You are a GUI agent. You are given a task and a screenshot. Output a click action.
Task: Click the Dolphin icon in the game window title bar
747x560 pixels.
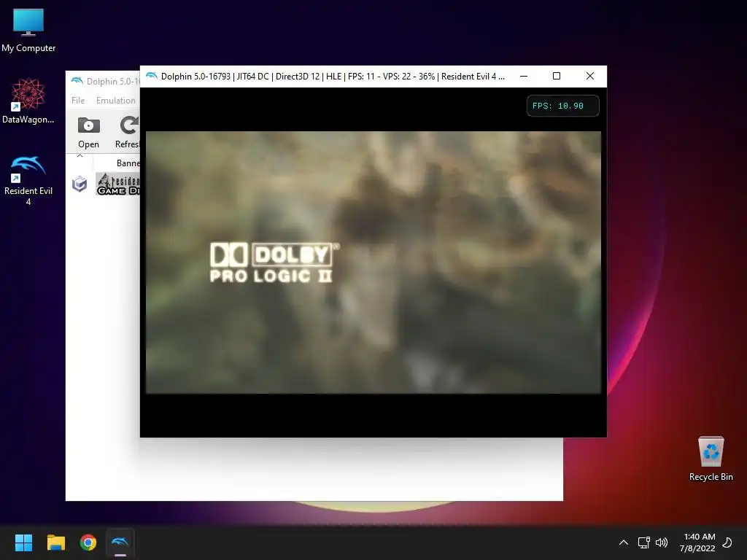tap(152, 76)
